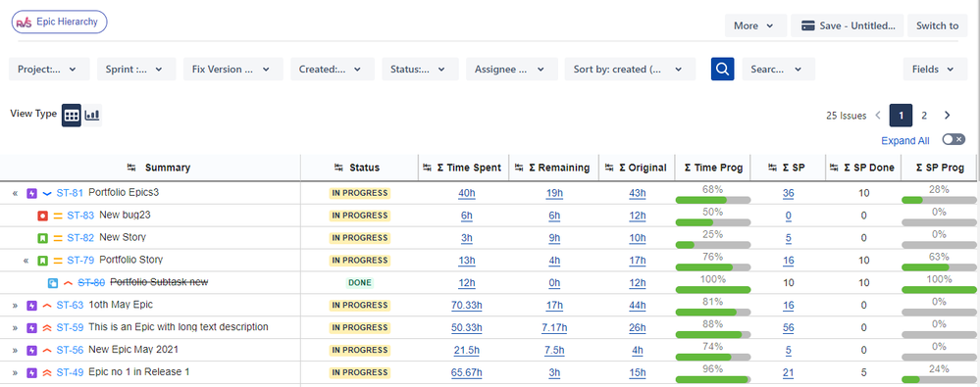The width and height of the screenshot is (980, 387).
Task: Collapse the ST-81 Portfolio Epics3 row
Action: click(15, 194)
